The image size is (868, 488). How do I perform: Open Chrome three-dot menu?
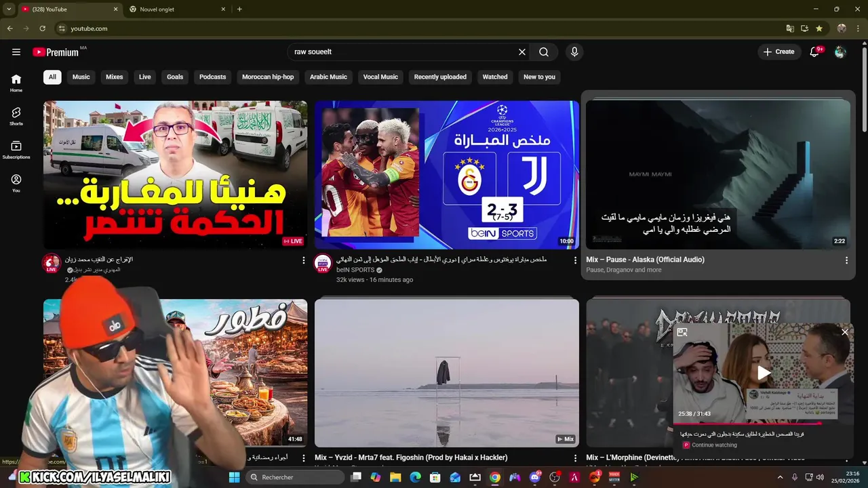[857, 28]
